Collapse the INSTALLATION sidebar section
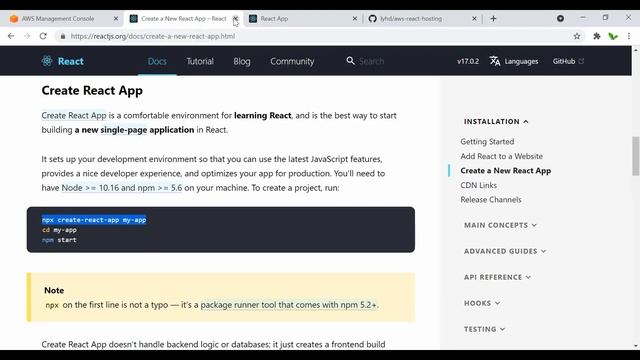 click(x=496, y=122)
